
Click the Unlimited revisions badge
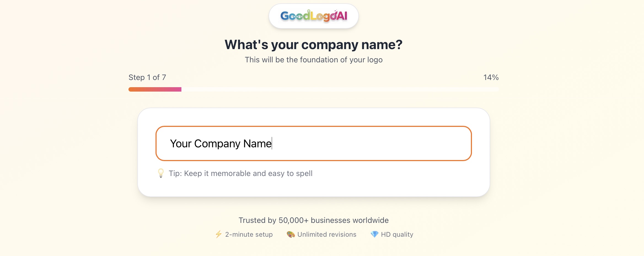pyautogui.click(x=321, y=234)
